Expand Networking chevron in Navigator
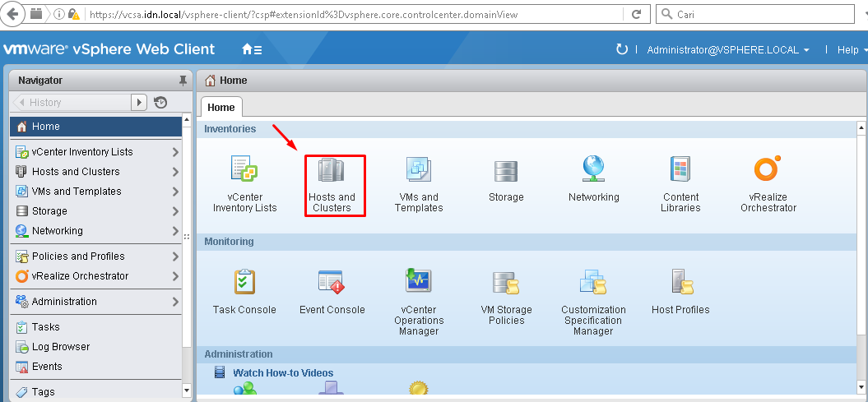The width and height of the screenshot is (868, 402). pyautogui.click(x=175, y=230)
